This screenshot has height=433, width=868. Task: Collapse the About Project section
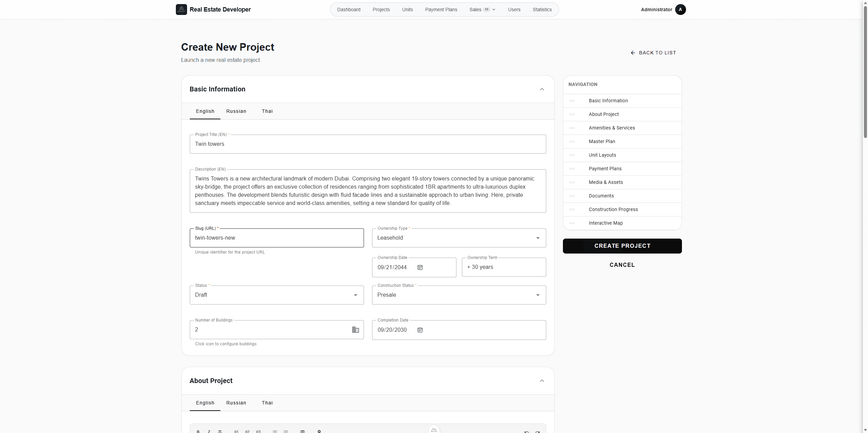[542, 381]
